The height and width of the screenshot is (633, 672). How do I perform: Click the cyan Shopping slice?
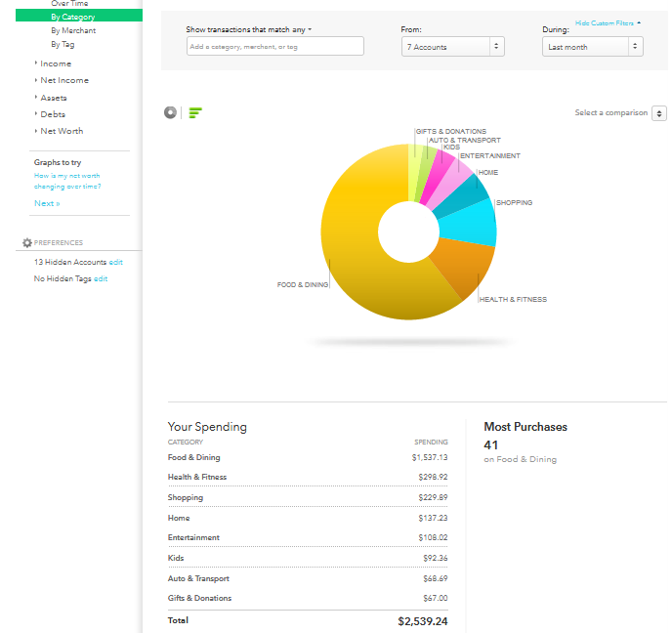point(468,224)
